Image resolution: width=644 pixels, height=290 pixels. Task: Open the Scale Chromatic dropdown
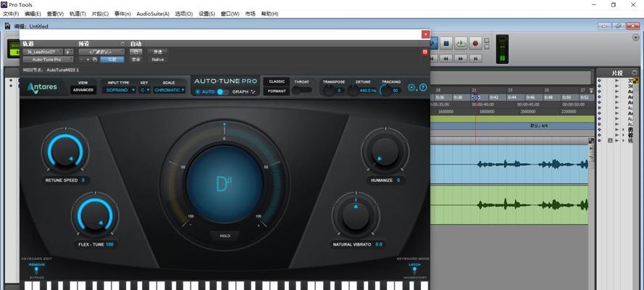[169, 90]
